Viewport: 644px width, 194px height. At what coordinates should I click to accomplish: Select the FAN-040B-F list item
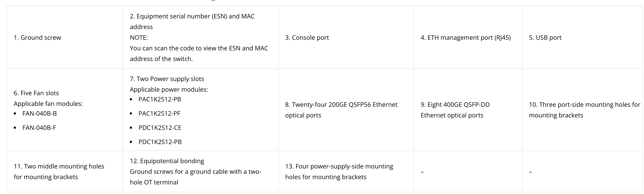click(x=39, y=128)
